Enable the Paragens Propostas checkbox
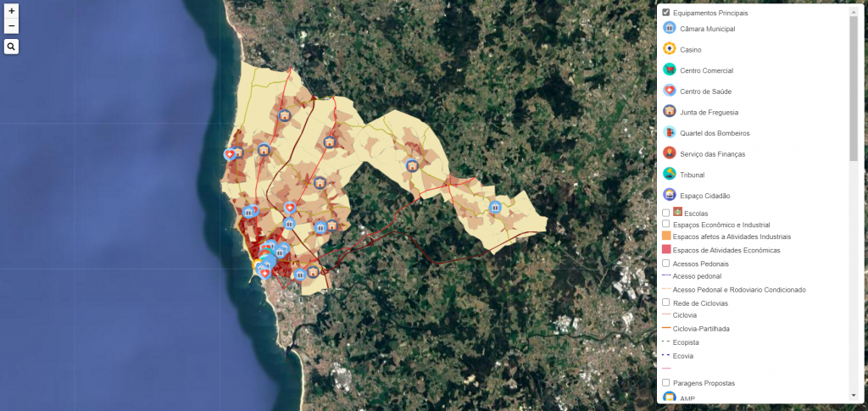The image size is (868, 411). [x=666, y=382]
